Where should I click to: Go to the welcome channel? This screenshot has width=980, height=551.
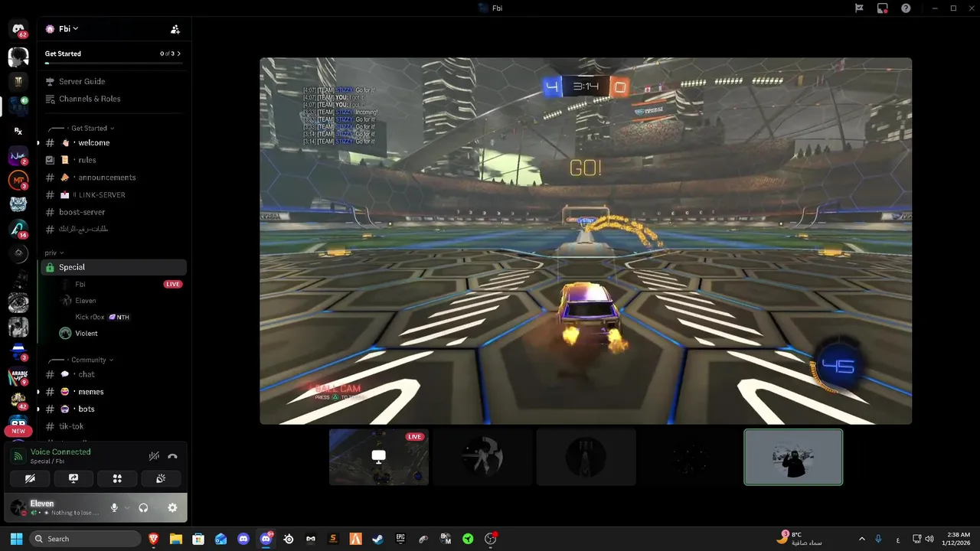click(x=113, y=142)
